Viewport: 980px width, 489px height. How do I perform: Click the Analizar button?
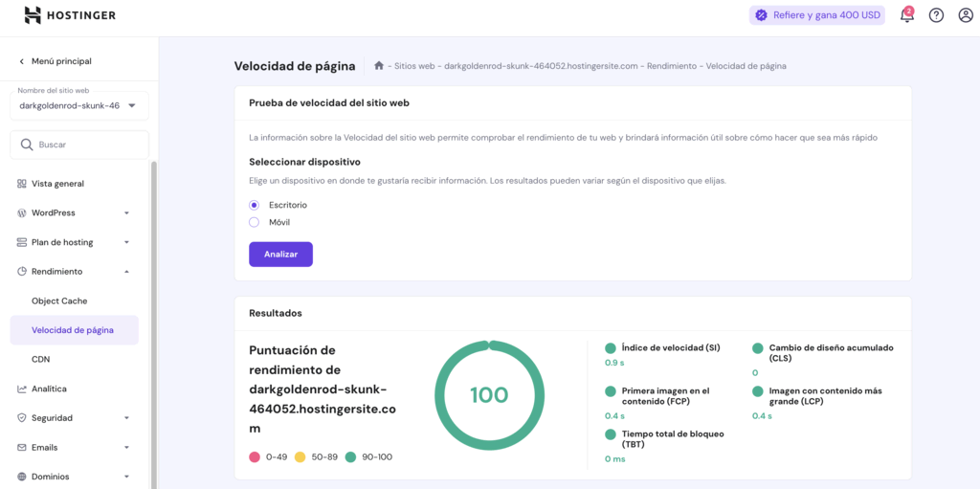coord(280,255)
